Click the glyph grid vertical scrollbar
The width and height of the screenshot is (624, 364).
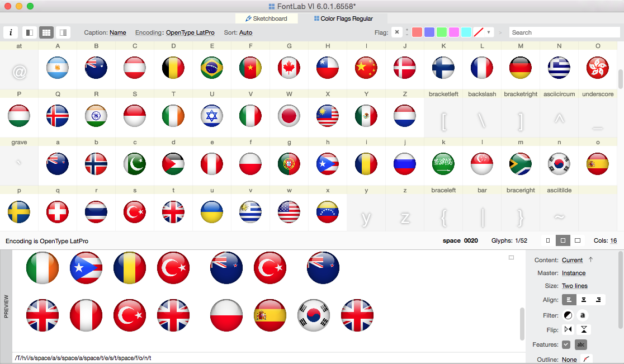621,79
